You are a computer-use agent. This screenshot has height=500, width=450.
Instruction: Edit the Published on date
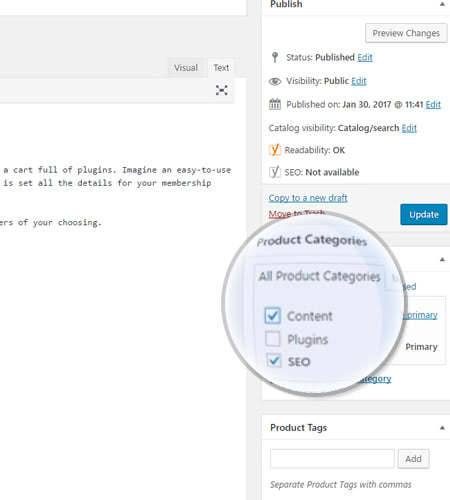(433, 105)
